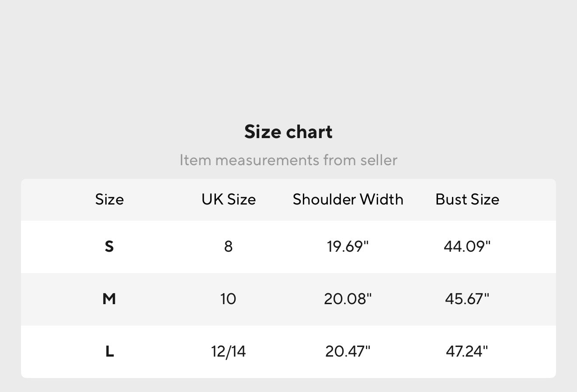Select the UK Size column header

[x=229, y=199]
